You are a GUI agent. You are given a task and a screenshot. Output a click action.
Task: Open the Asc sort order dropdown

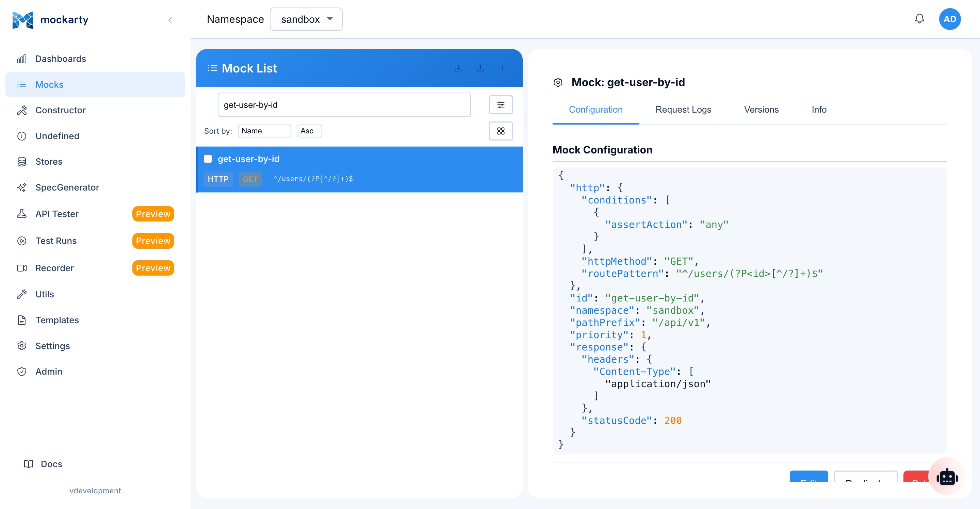point(309,131)
